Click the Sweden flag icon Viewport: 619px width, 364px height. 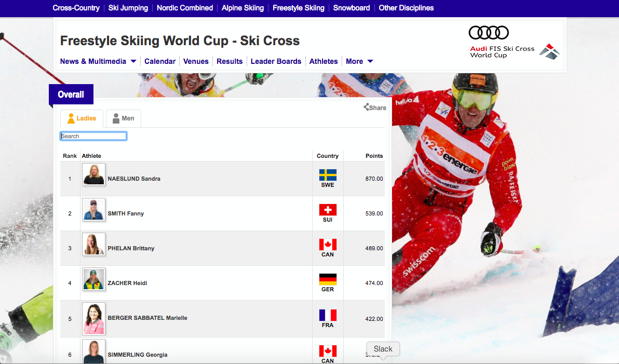point(328,175)
